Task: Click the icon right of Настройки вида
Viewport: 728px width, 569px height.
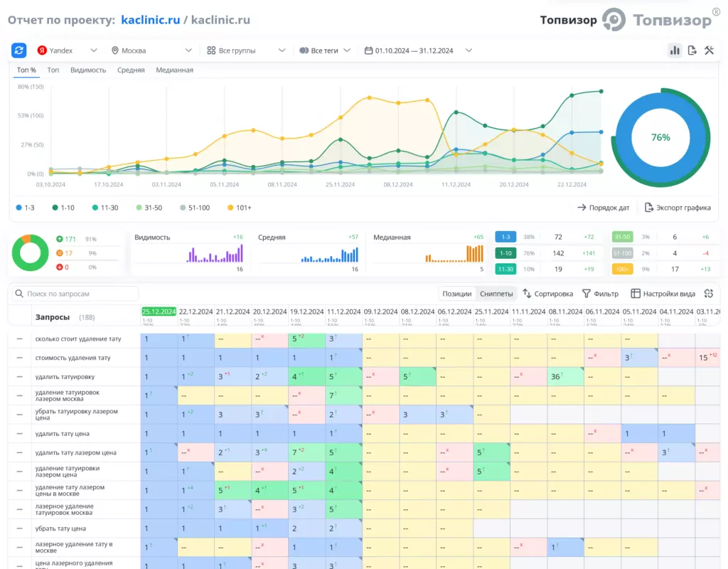Action: (x=709, y=294)
